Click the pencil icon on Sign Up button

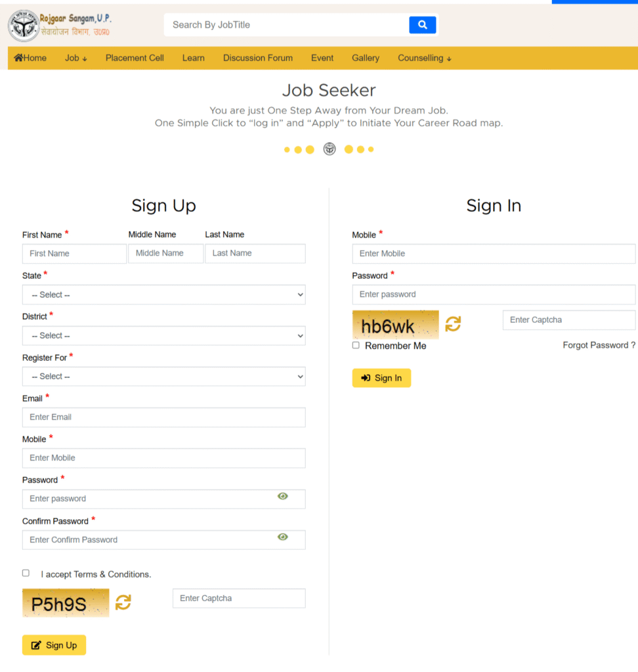tap(37, 645)
